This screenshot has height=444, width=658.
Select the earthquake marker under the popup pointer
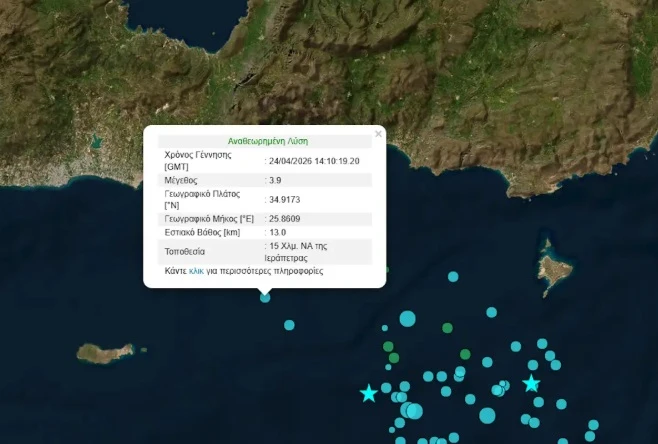[265, 296]
